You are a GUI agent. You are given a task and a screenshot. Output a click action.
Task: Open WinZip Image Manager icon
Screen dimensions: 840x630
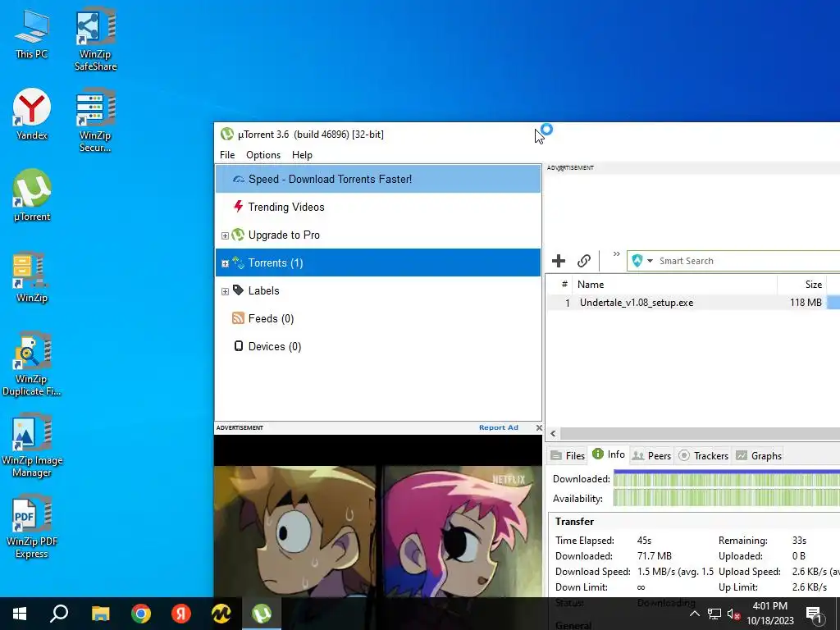(32, 445)
